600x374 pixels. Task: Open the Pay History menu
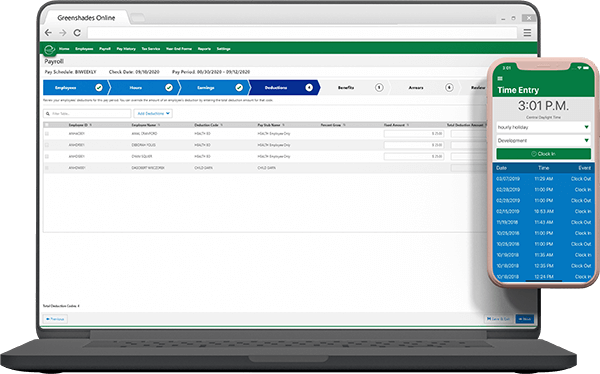tap(126, 49)
